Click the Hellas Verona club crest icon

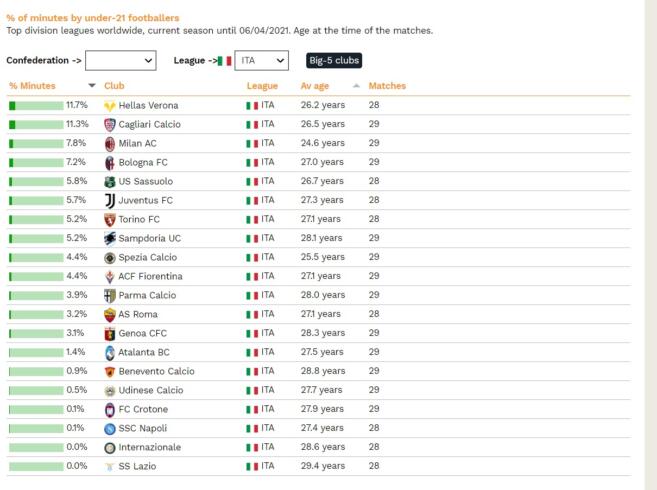110,105
